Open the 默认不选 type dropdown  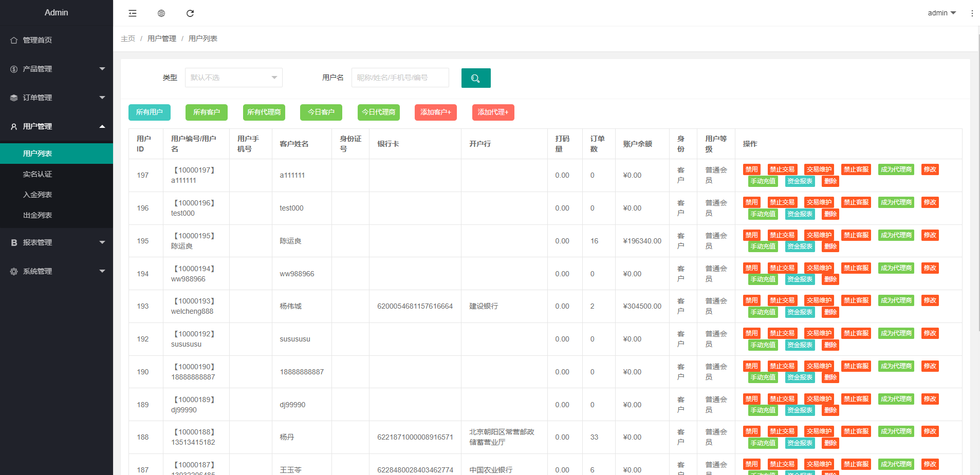[x=233, y=77]
